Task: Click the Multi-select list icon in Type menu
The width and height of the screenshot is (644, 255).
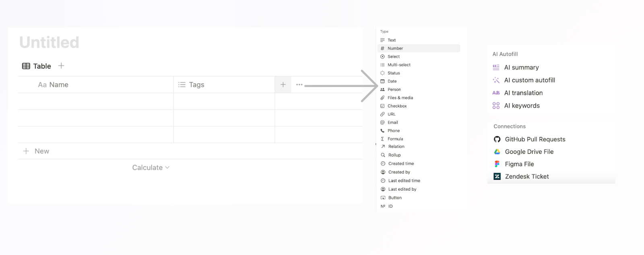Action: tap(382, 65)
